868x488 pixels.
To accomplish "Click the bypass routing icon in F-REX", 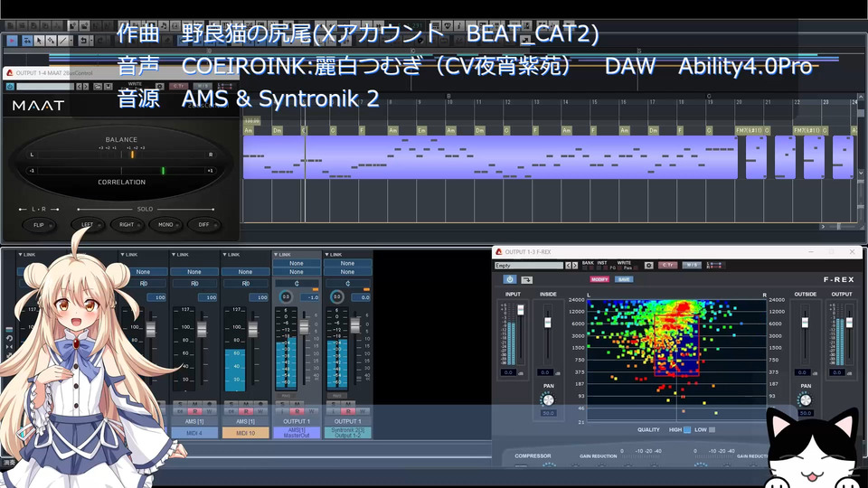I will pos(526,279).
